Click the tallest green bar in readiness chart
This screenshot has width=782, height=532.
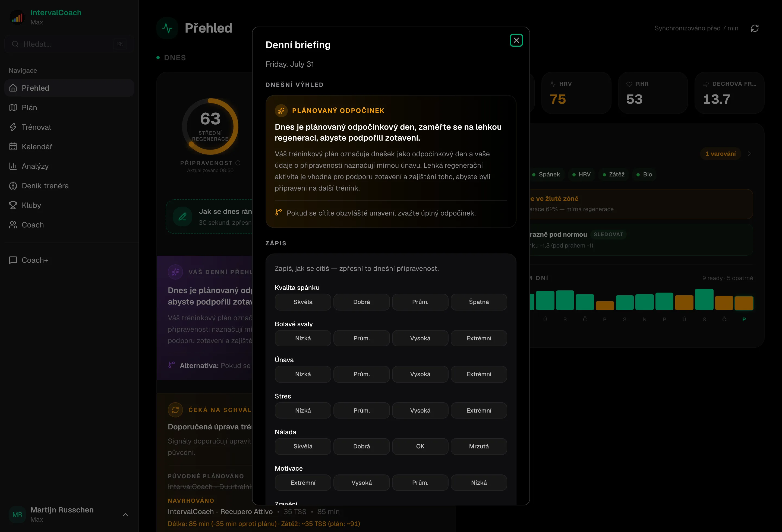click(x=704, y=299)
